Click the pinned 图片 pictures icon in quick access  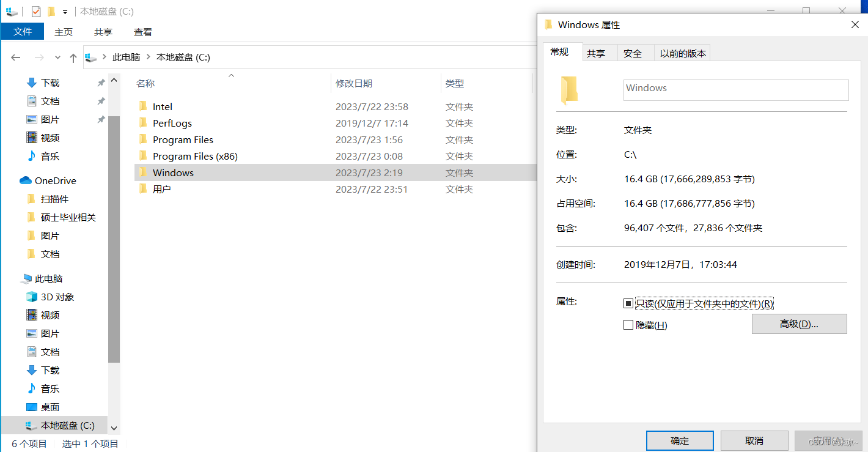tap(32, 119)
